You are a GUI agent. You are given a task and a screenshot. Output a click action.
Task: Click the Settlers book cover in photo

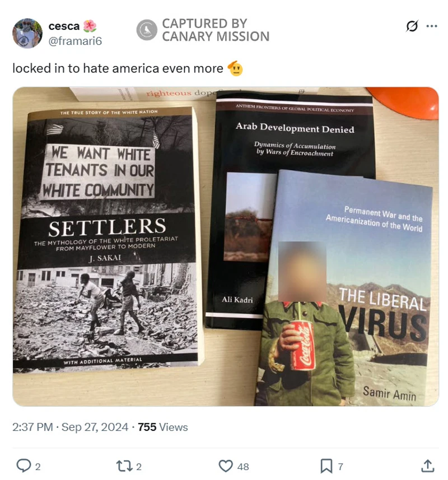pyautogui.click(x=108, y=239)
